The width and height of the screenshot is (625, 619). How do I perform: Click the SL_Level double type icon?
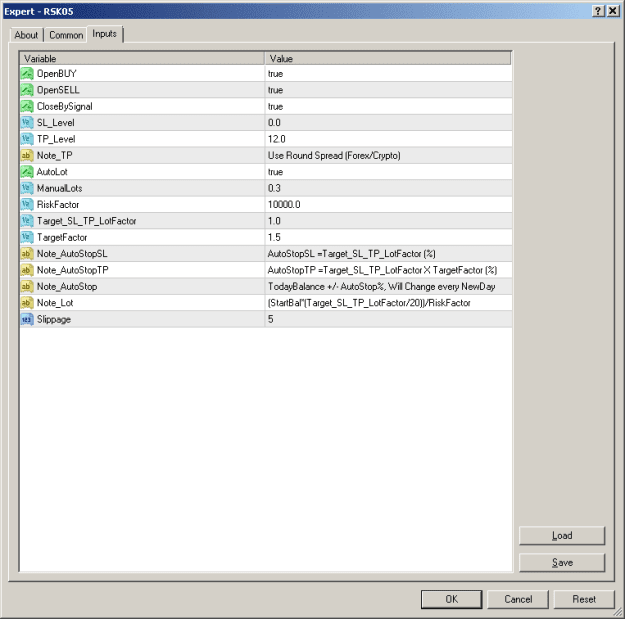coord(27,123)
